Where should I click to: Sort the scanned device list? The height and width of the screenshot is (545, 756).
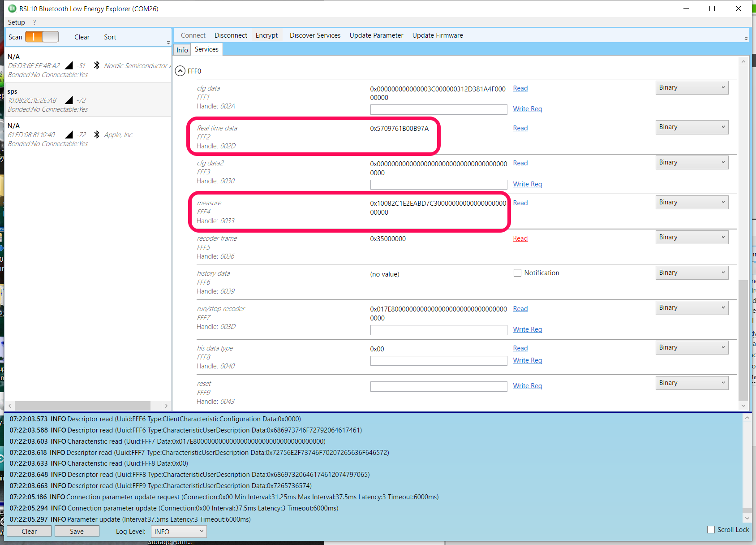pyautogui.click(x=110, y=37)
